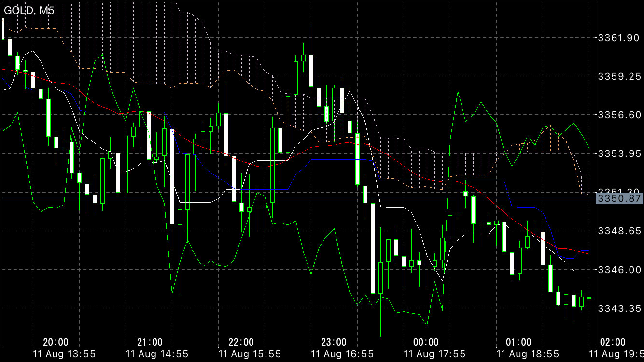644x362 pixels.
Task: Click the 00:00 time label
Action: (426, 342)
